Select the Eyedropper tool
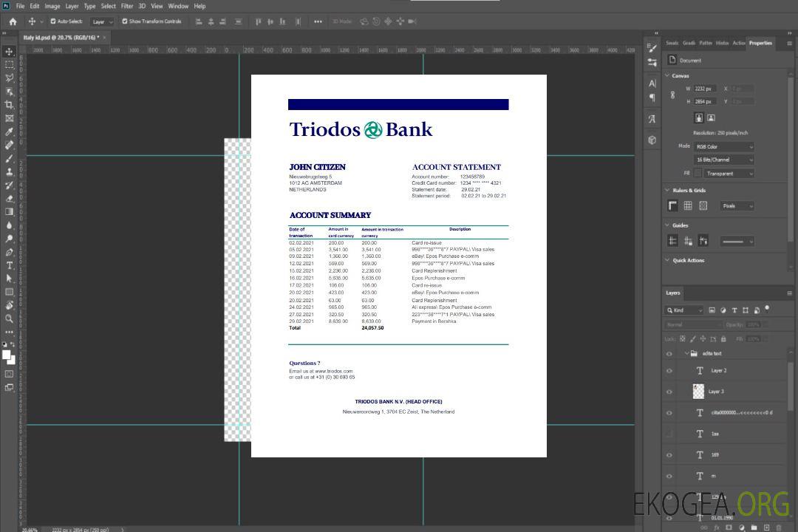The width and height of the screenshot is (798, 532). click(x=9, y=132)
